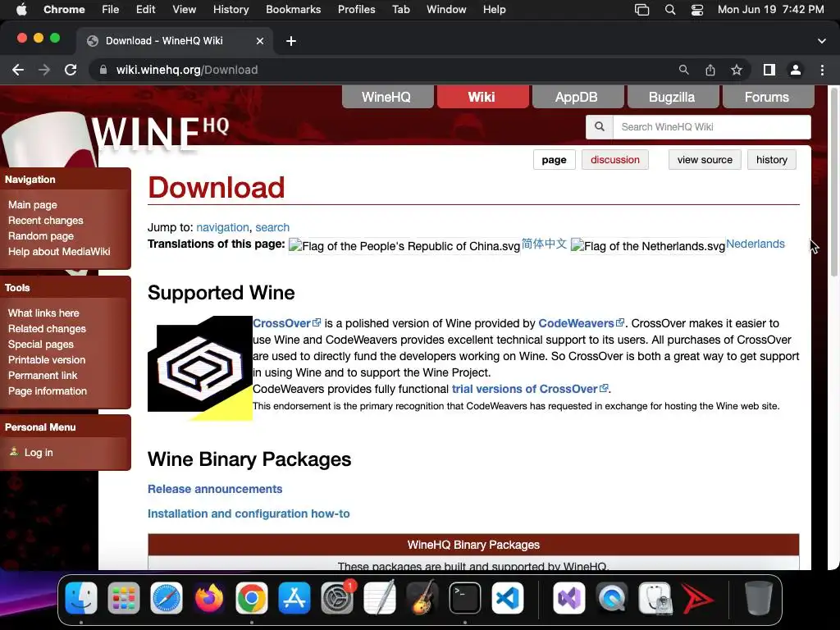Screen dimensions: 840x630
Task: Open Random page link
Action: (41, 235)
